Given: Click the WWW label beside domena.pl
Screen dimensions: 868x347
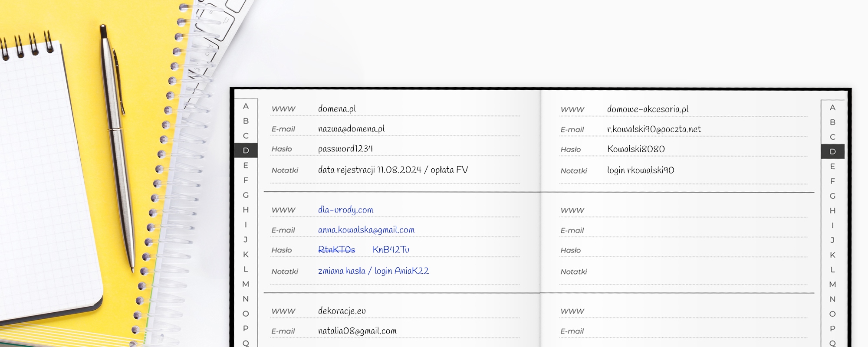Looking at the screenshot, I should click(x=283, y=109).
